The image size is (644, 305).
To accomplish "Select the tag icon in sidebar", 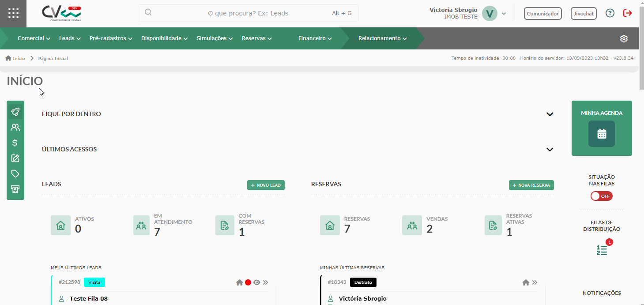I will point(15,173).
